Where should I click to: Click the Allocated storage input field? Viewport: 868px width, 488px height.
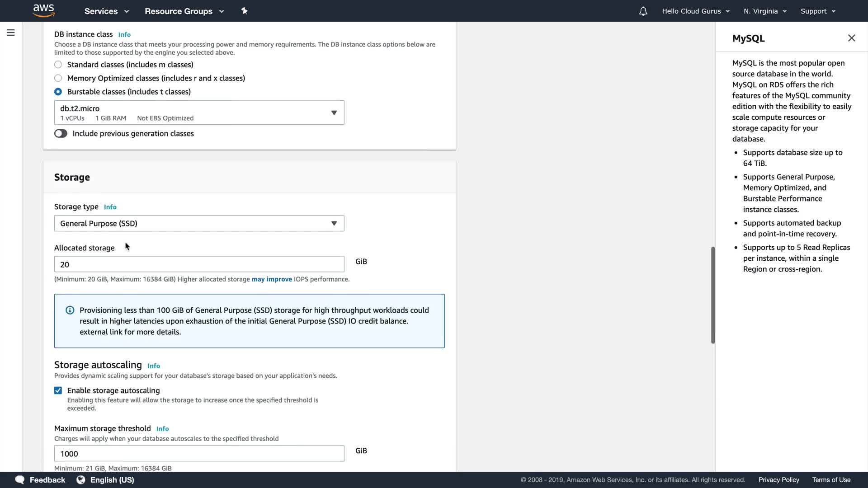(199, 264)
